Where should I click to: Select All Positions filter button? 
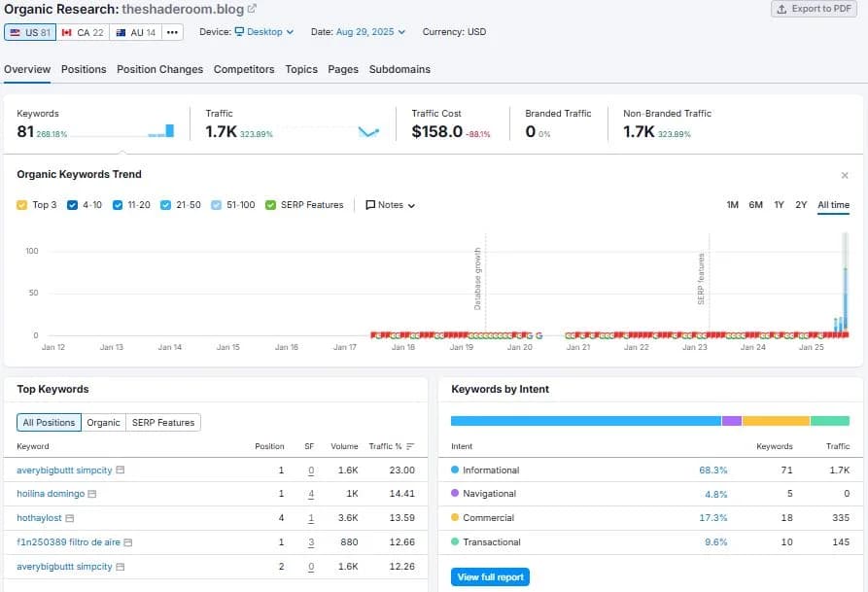pyautogui.click(x=49, y=423)
